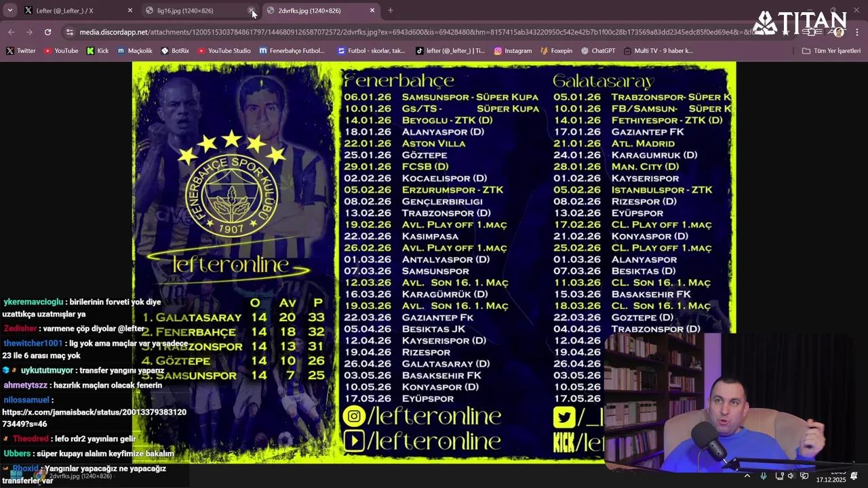Click the 2dvrfks.jpg taskbar window label

tap(81, 476)
